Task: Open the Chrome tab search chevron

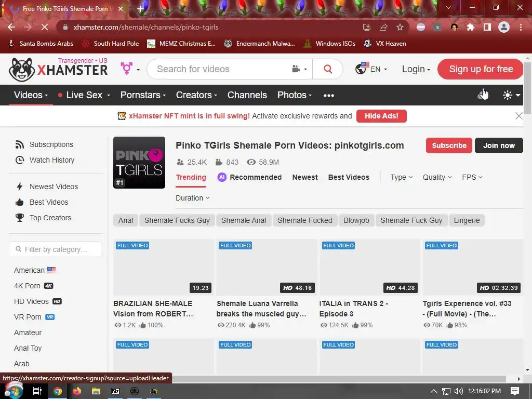Action: coord(448,7)
